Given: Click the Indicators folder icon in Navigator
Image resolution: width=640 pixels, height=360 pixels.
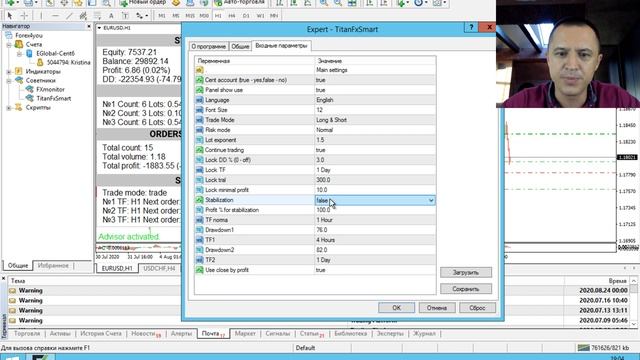Looking at the screenshot, I should [19, 71].
